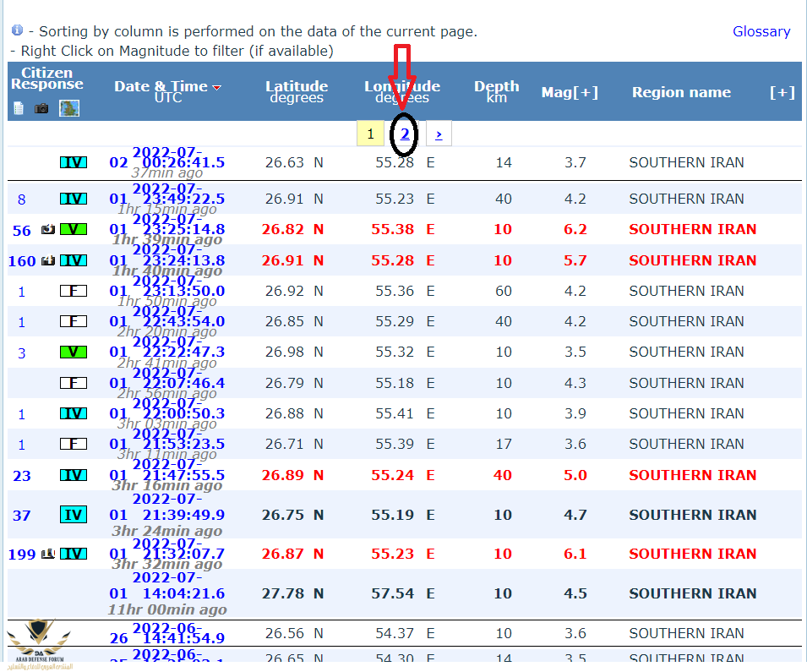Image resolution: width=807 pixels, height=672 pixels.
Task: Switch to page 2 of the results
Action: (405, 134)
